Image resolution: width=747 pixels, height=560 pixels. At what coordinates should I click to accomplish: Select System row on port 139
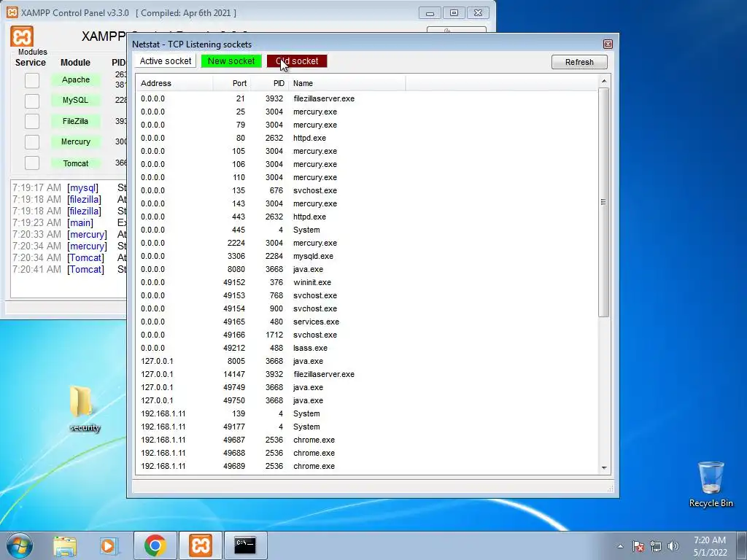367,414
